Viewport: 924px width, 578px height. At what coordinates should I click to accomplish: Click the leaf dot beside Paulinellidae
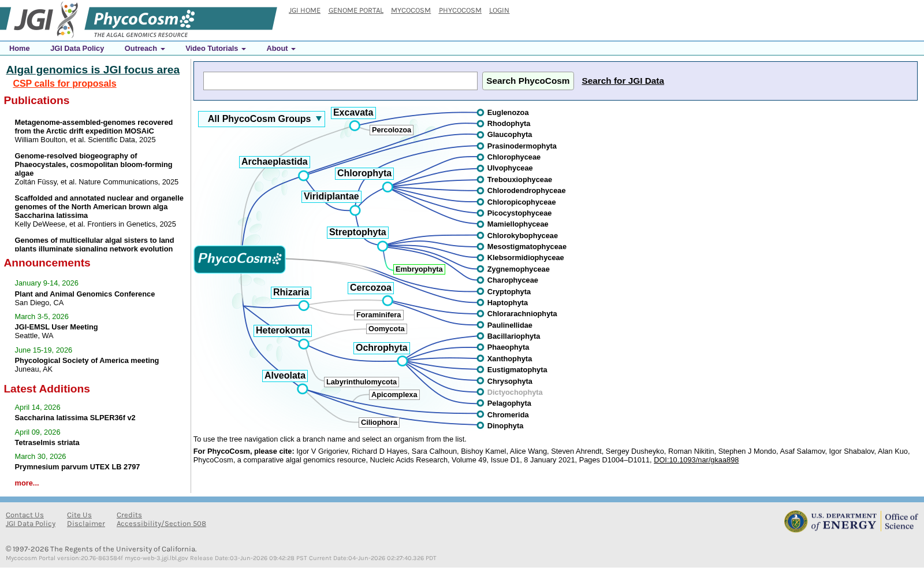coord(480,325)
